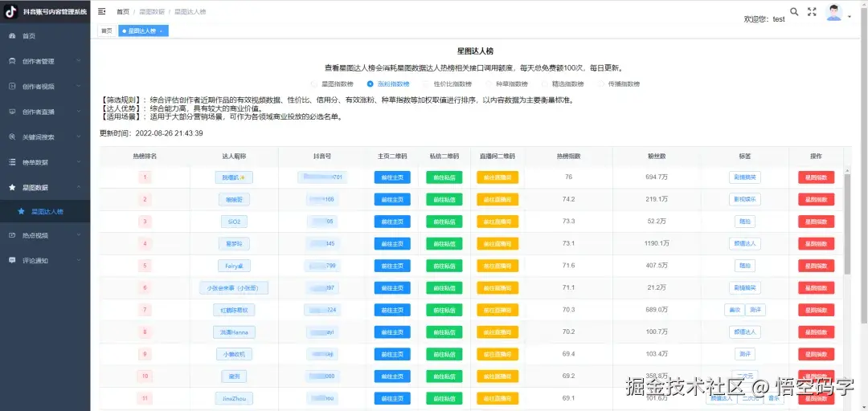Click the update time 2022-08-26 21:43:39
Image resolution: width=868 pixels, height=411 pixels.
[170, 133]
